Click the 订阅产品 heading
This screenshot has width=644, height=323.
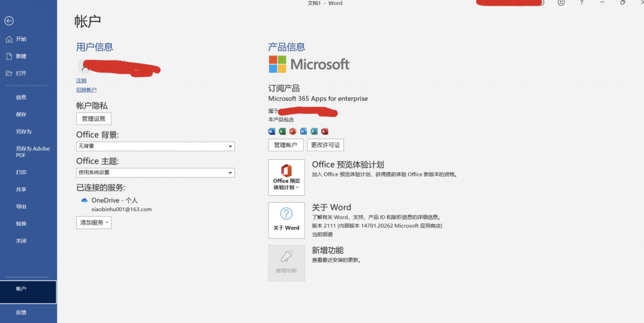click(x=284, y=88)
